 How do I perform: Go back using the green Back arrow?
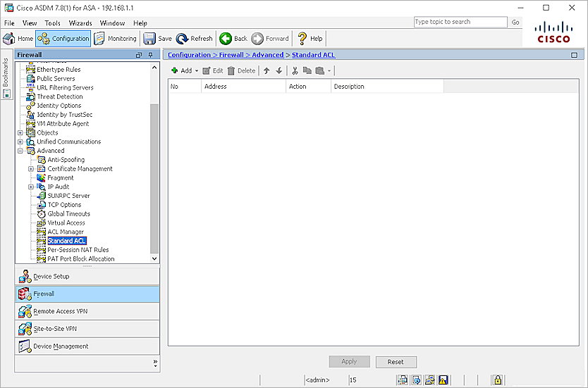point(226,39)
